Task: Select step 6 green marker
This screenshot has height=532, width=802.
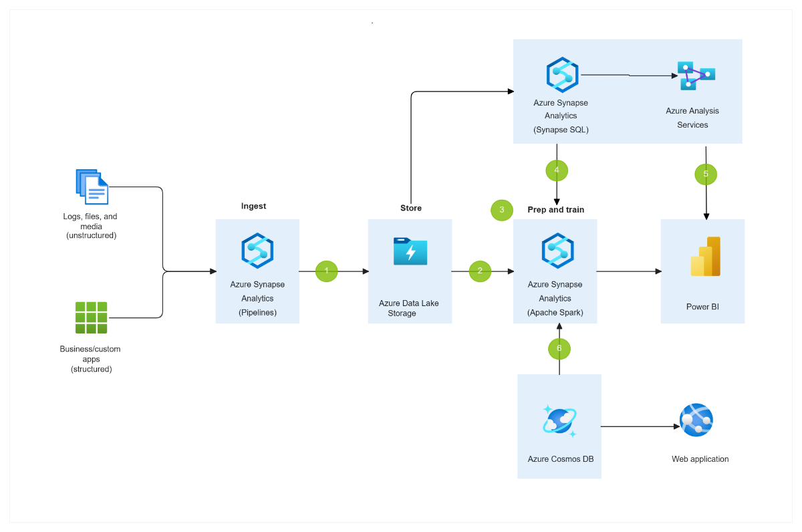Action: 559,349
